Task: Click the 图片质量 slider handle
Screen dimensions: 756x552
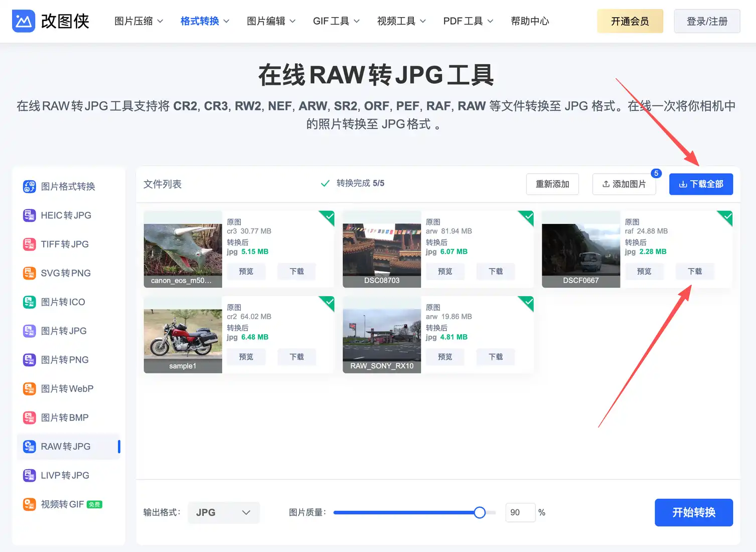Action: point(480,512)
